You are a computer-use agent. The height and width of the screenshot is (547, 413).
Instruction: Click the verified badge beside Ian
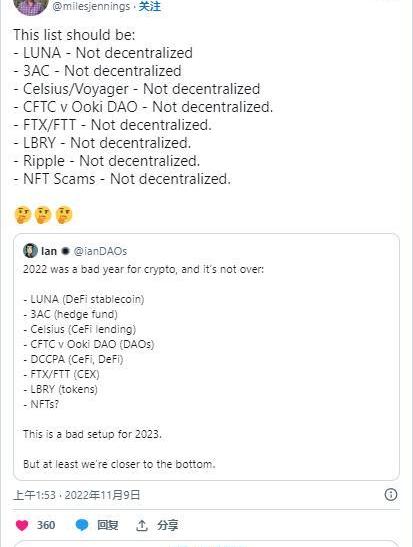coord(65,251)
